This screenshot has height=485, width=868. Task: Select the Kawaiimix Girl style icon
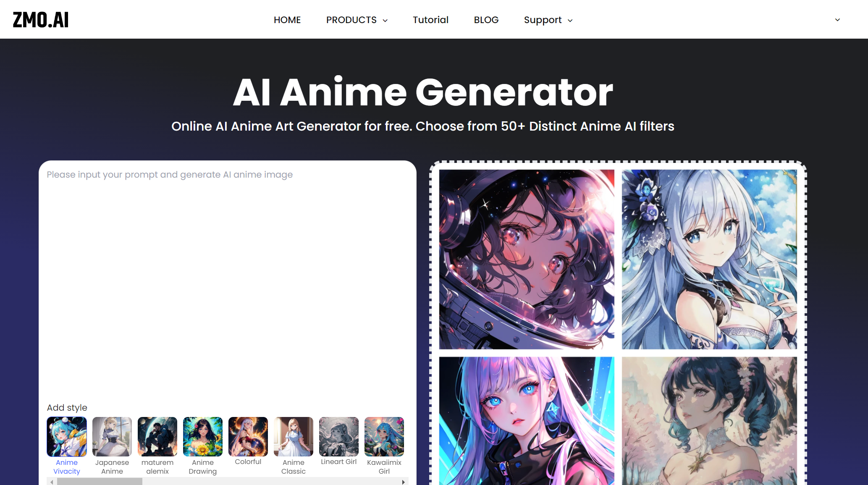(x=384, y=435)
